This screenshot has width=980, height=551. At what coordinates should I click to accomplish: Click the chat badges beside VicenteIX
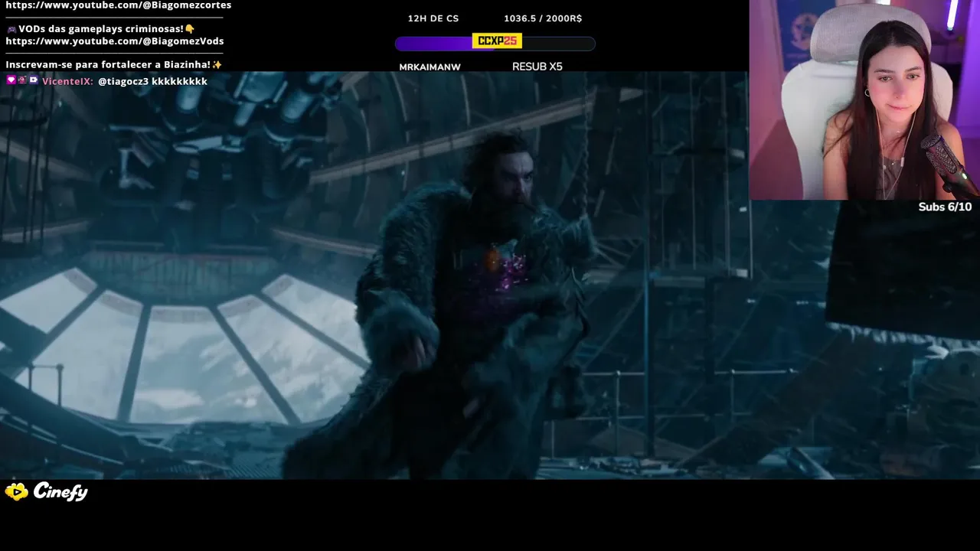[22, 80]
